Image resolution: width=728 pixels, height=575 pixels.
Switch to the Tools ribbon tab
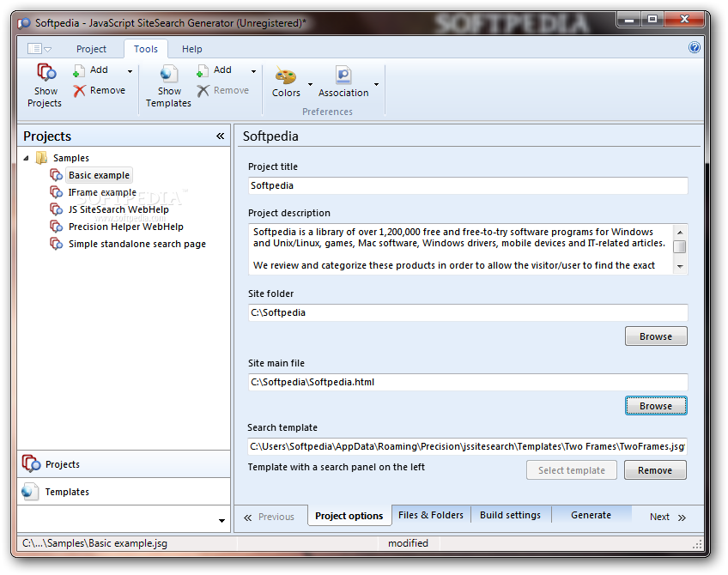pos(146,49)
